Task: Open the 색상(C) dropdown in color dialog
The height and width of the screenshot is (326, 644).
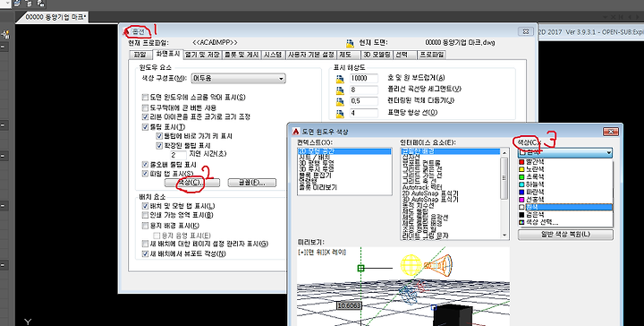Action: [x=565, y=152]
